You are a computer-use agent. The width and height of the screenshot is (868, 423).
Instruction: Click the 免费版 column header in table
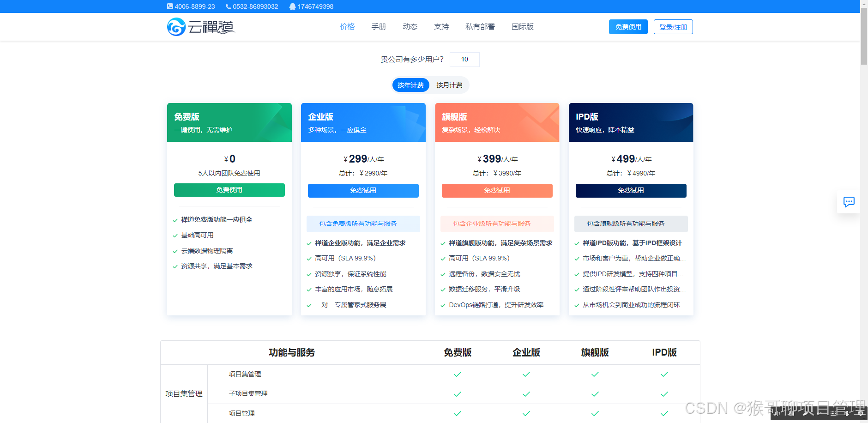click(458, 352)
